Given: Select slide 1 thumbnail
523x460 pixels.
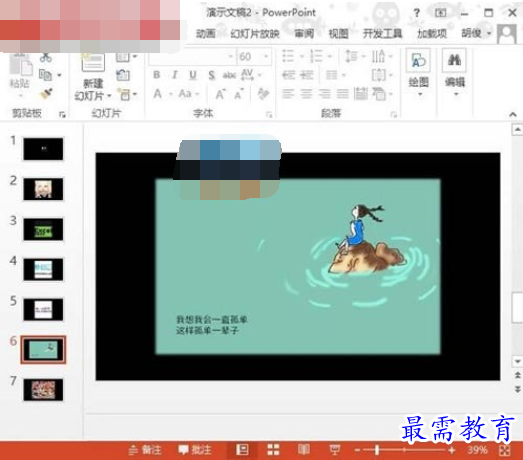Looking at the screenshot, I should [x=43, y=149].
